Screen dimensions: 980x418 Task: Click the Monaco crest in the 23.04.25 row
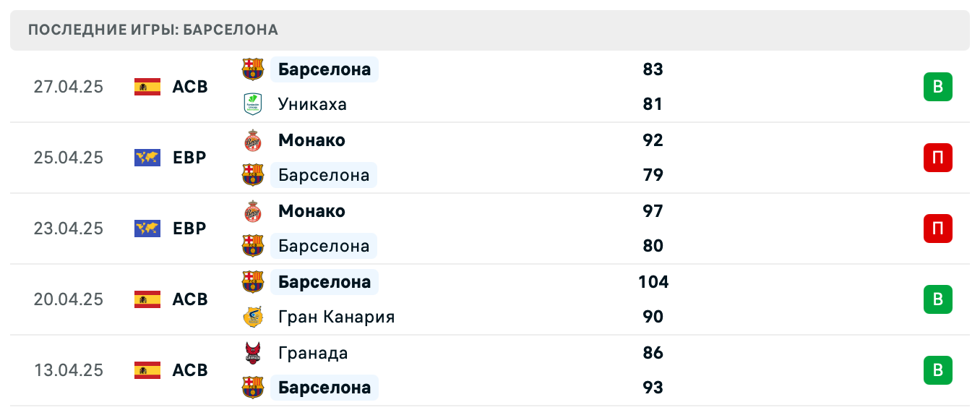point(253,211)
